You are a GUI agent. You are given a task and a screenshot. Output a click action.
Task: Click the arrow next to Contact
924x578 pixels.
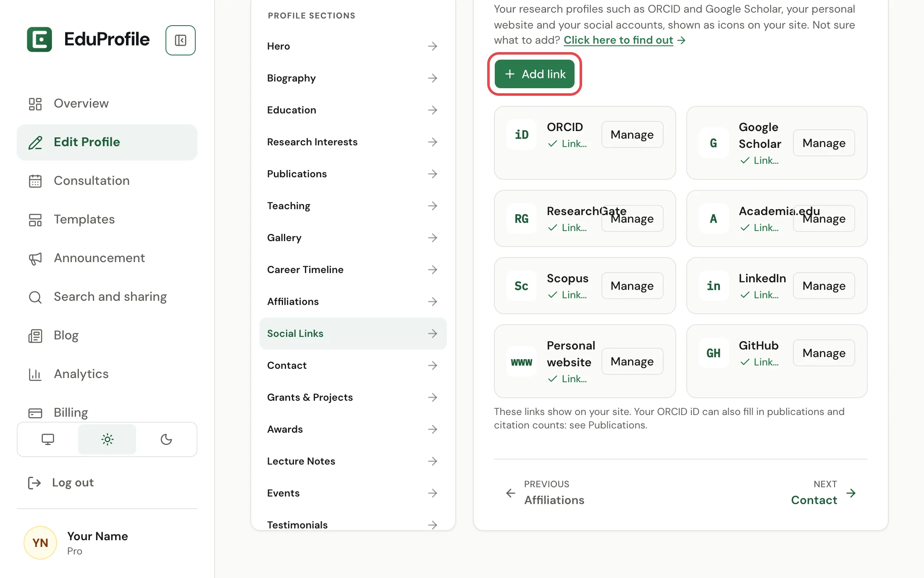pos(433,365)
